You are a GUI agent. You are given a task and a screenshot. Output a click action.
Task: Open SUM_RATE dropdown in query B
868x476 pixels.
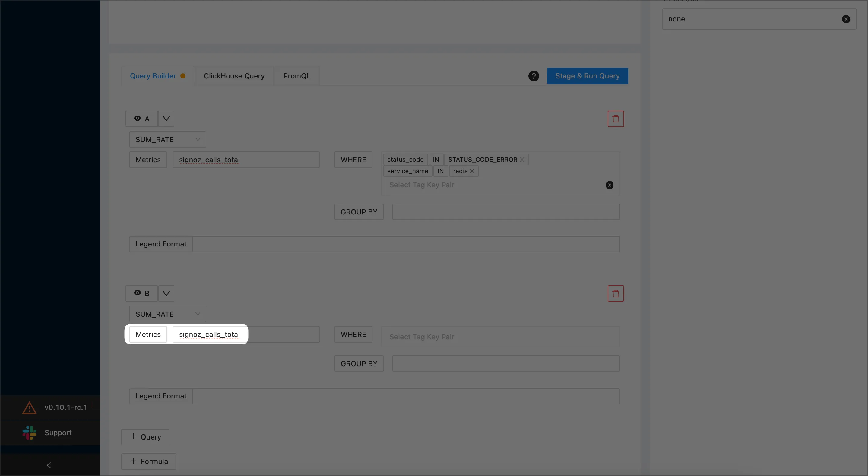pos(167,314)
